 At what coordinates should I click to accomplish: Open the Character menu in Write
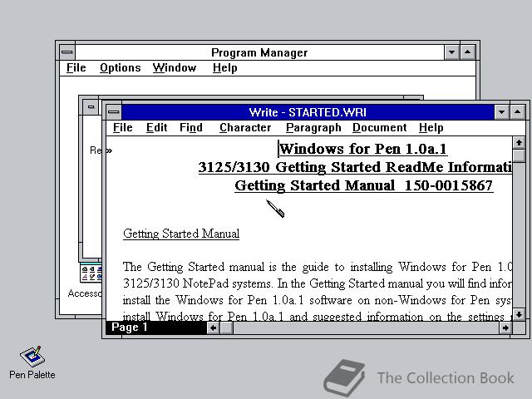tap(245, 128)
